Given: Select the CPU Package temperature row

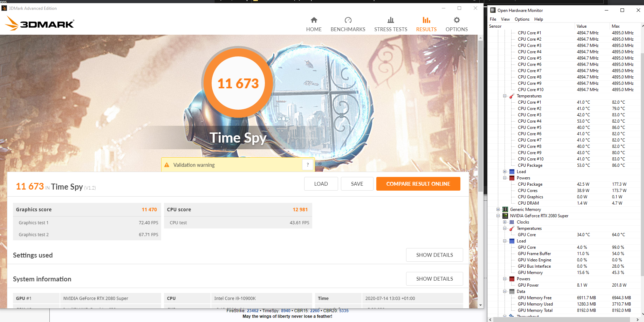Looking at the screenshot, I should [564, 165].
